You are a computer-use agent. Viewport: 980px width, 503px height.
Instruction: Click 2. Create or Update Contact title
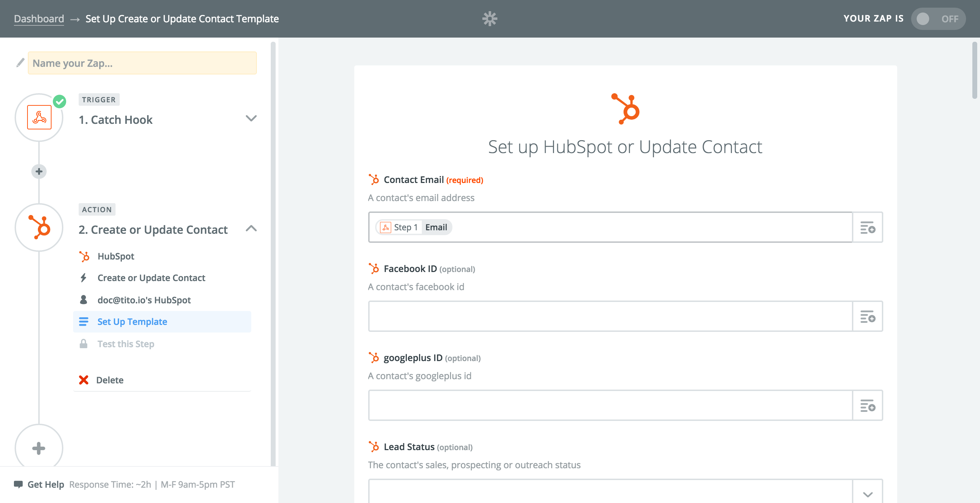tap(153, 230)
